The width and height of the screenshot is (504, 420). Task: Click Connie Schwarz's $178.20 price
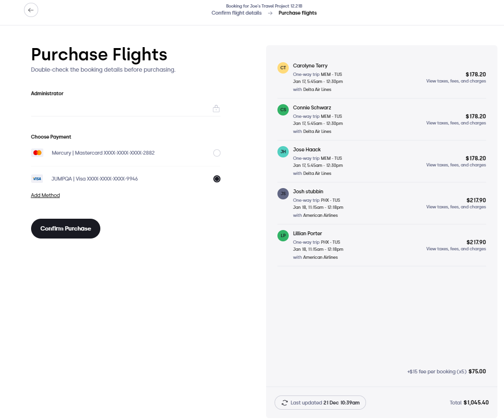point(476,116)
